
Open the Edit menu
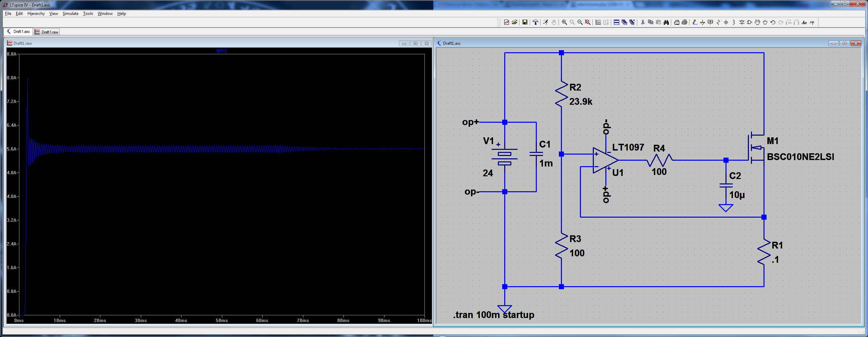click(19, 14)
